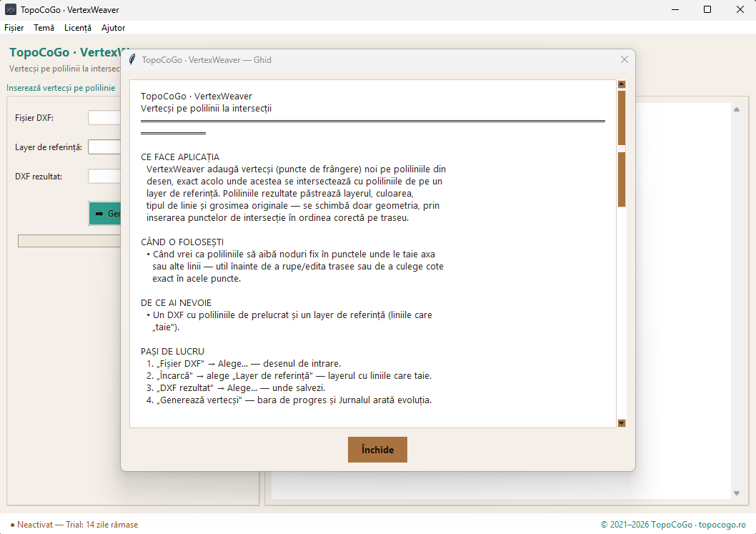
Task: Minimize the TopoCoGo main window
Action: [x=675, y=9]
